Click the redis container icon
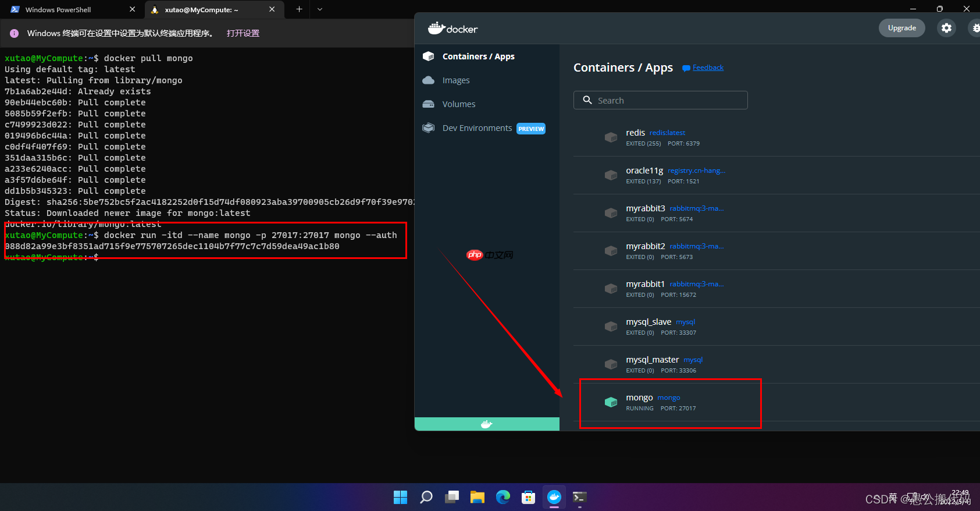 [611, 137]
